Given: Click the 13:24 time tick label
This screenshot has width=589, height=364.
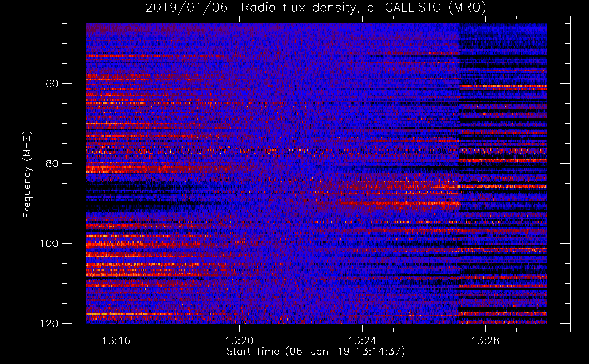Looking at the screenshot, I should (x=362, y=341).
